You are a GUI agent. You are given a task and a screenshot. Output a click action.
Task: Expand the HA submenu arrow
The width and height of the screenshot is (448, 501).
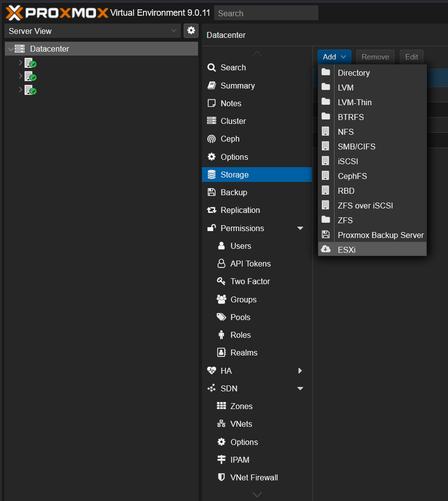300,371
